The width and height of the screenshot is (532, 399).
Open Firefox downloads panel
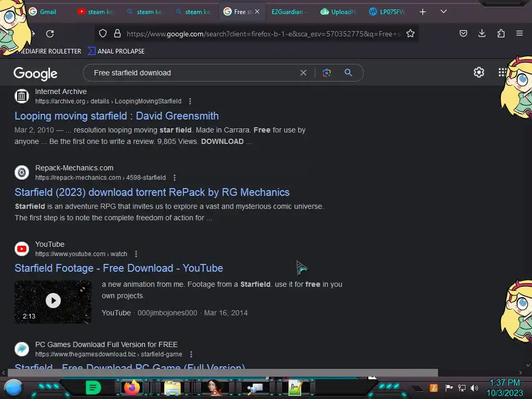click(482, 33)
